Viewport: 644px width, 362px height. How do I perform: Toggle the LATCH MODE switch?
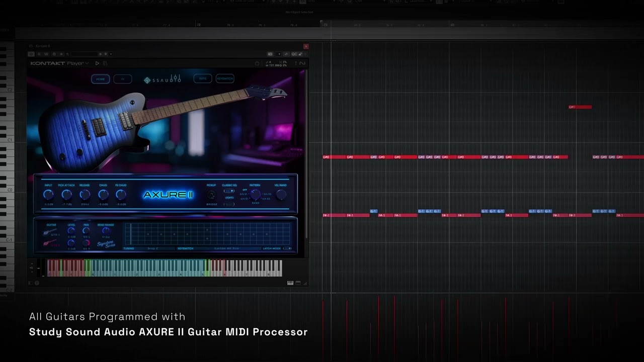[287, 248]
